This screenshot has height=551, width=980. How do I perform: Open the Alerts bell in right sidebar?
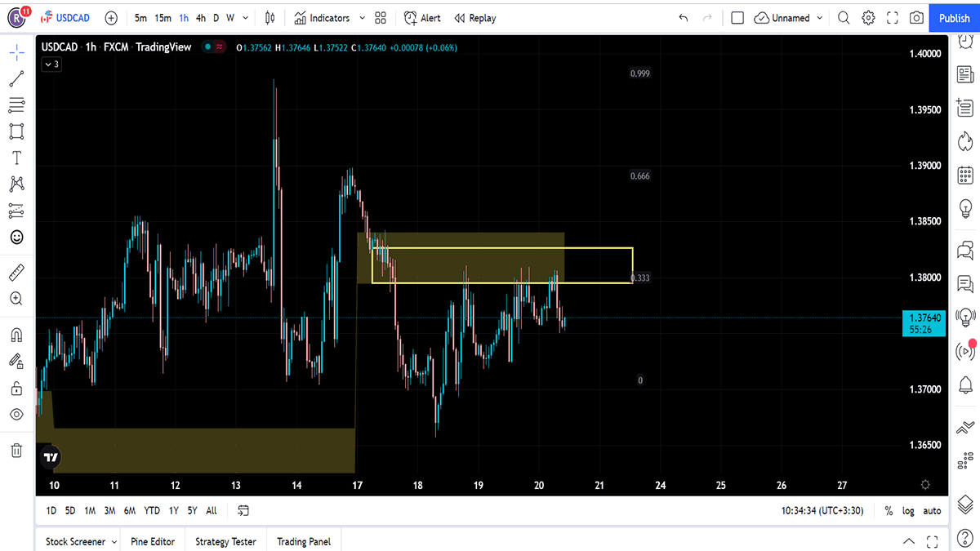tap(964, 384)
